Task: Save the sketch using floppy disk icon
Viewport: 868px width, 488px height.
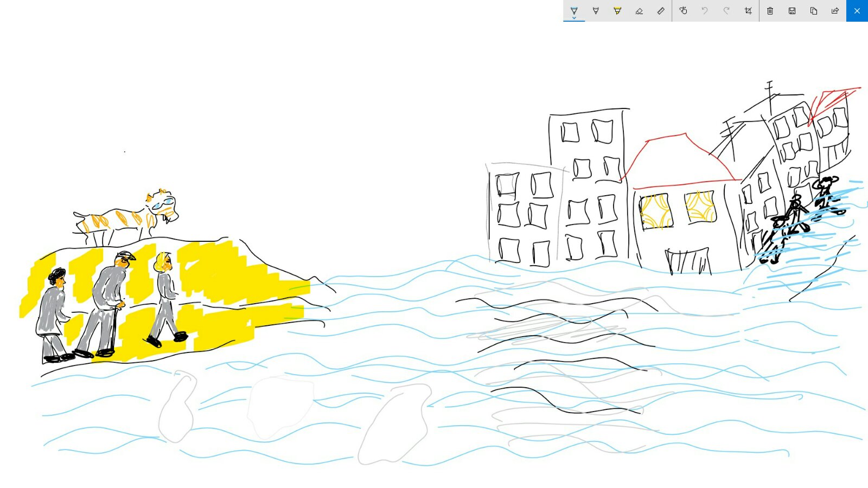Action: point(792,11)
